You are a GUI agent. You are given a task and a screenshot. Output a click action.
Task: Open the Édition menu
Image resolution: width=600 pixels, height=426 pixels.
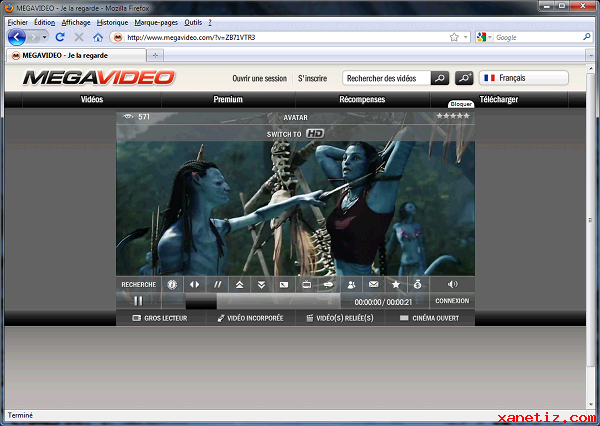44,23
